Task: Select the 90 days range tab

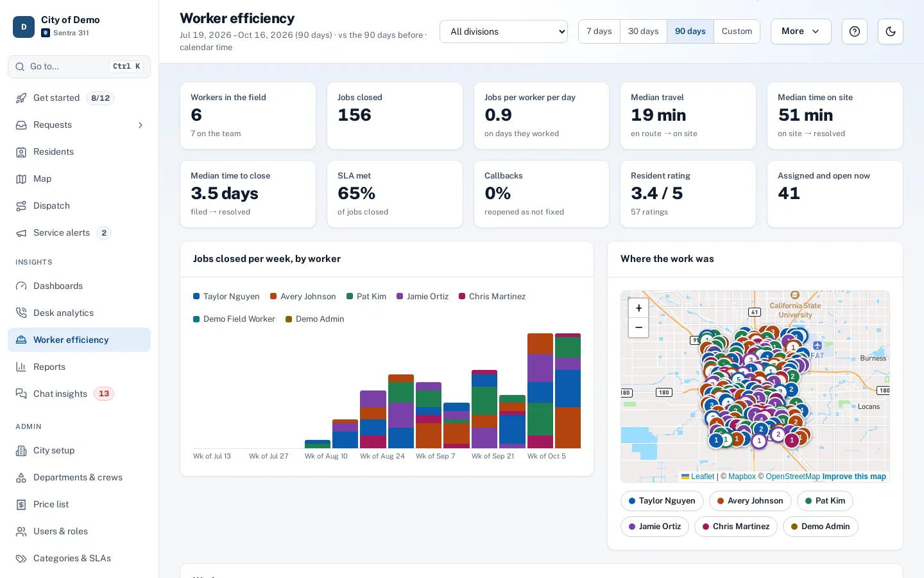Action: [x=690, y=31]
